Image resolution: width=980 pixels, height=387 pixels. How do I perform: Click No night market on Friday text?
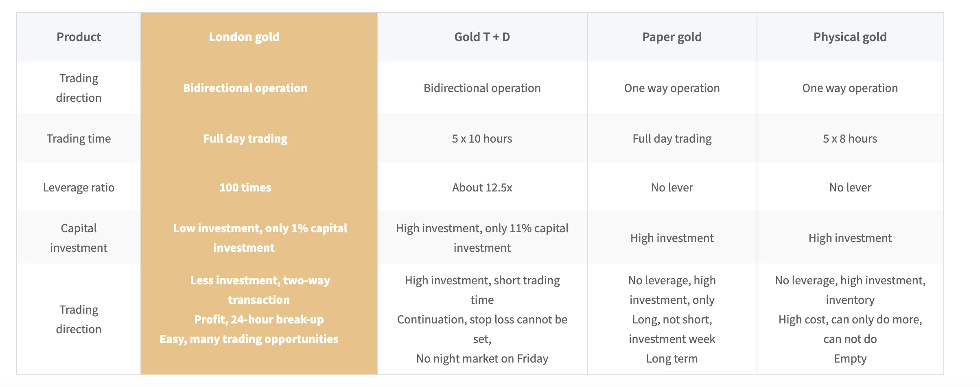pos(482,358)
